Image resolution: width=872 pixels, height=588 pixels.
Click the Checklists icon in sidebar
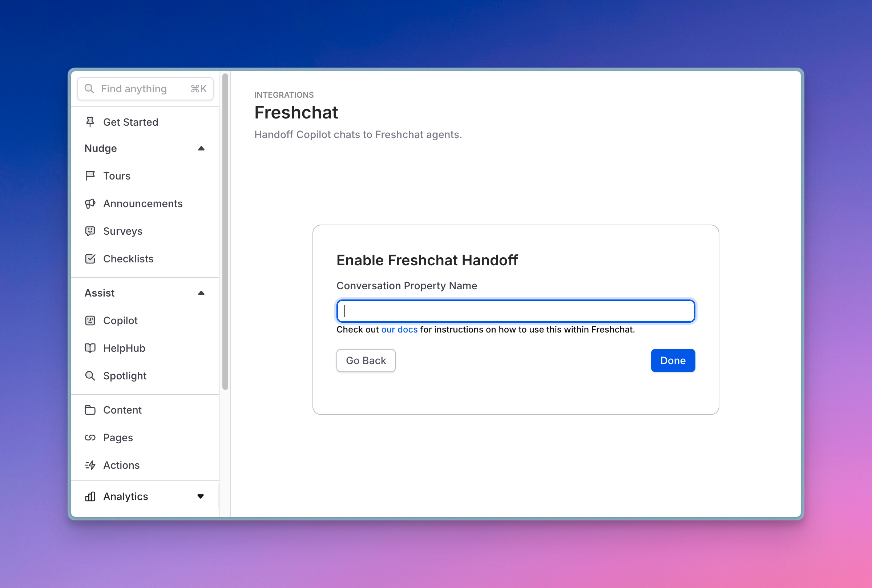90,258
